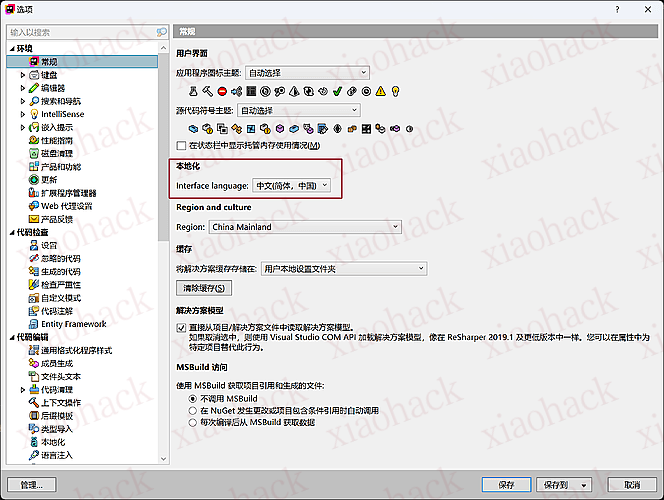The height and width of the screenshot is (500, 664).
Task: Open the 将解决方案缓存存储在 dropdown
Action: click(x=344, y=268)
